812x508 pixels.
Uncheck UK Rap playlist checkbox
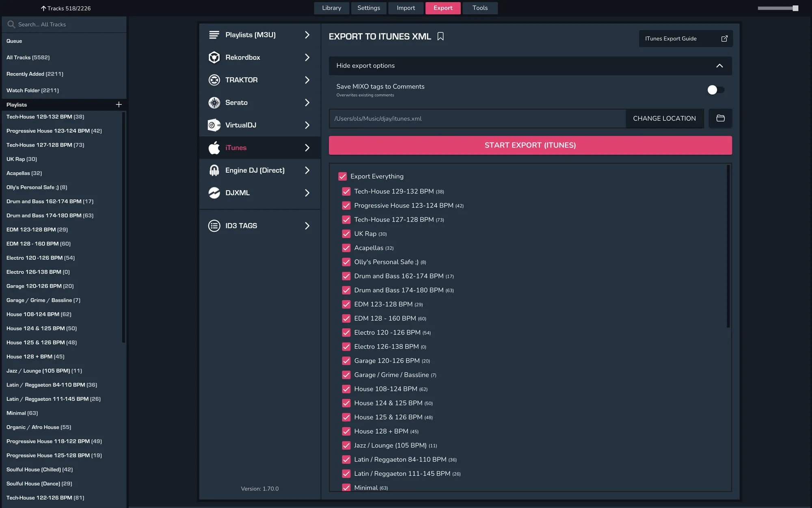point(346,234)
